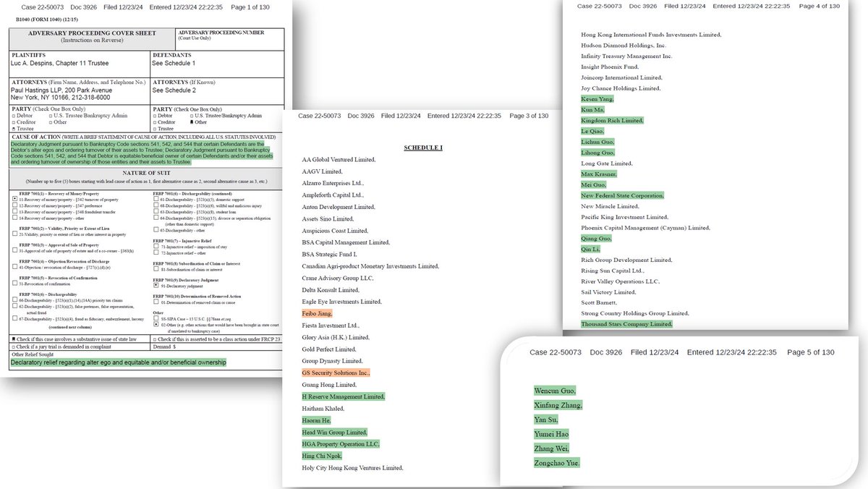
Task: Click 'AA Global Ventured Limited,' entry
Action: [338, 159]
